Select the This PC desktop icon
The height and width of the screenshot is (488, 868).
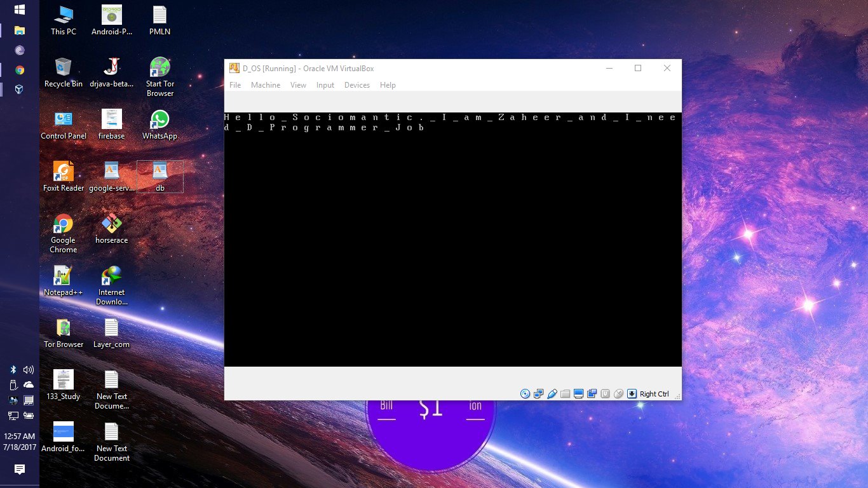click(64, 20)
